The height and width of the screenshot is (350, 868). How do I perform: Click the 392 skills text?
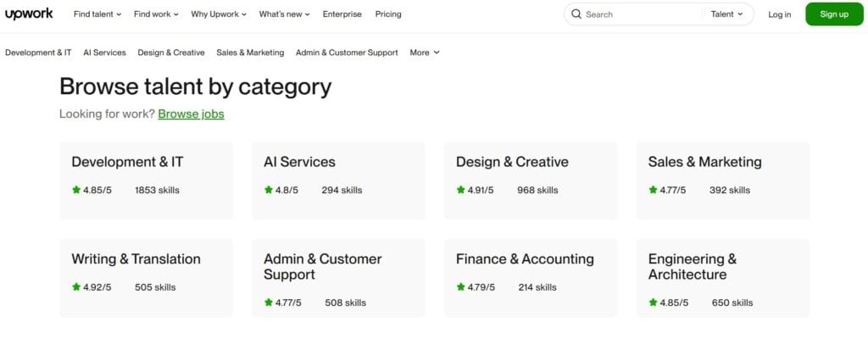(730, 190)
